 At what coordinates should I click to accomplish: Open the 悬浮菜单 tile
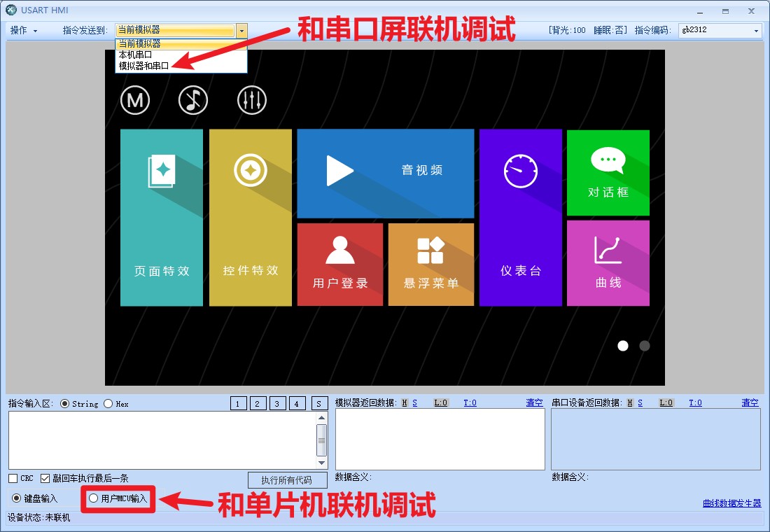coord(430,265)
